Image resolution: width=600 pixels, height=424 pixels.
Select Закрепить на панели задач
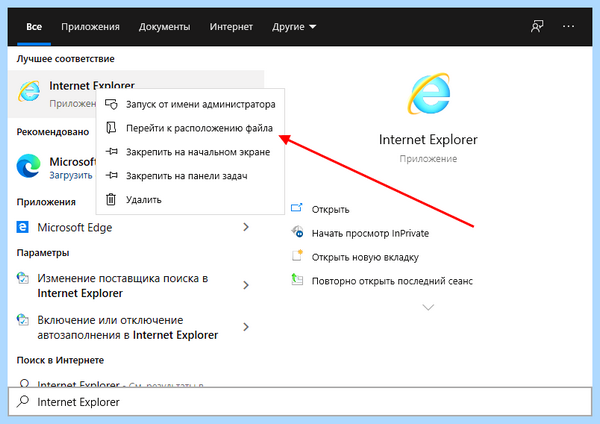190,176
